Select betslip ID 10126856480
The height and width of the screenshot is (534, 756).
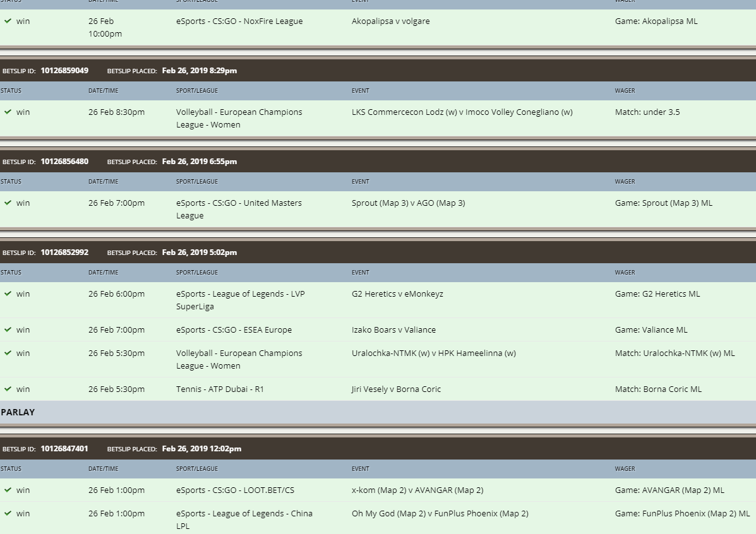64,162
